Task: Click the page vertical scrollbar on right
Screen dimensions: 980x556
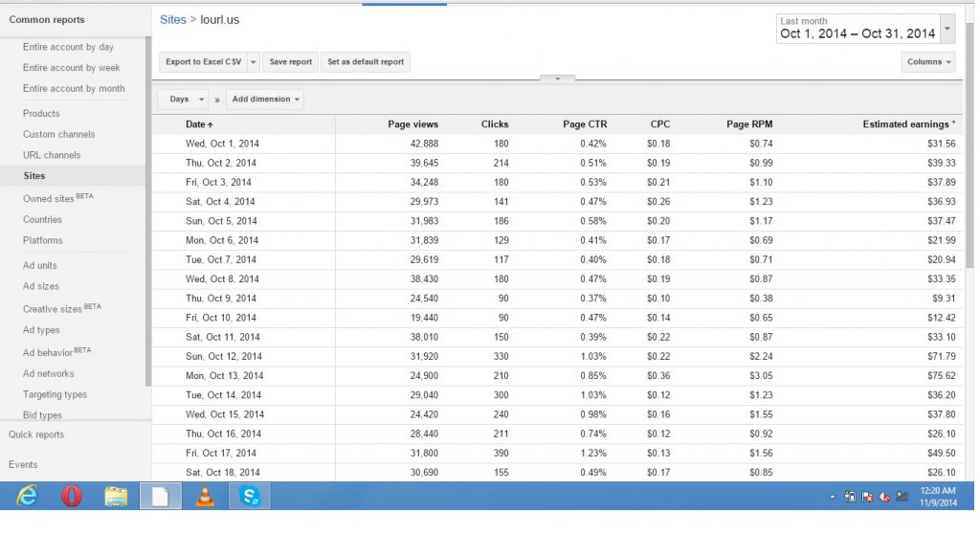Action: tap(969, 145)
